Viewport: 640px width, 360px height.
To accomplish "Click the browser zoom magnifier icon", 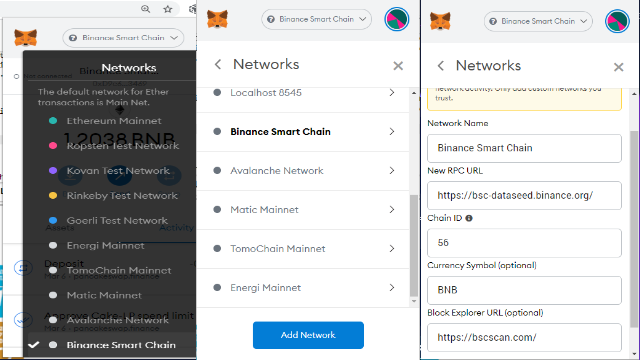I will 145,9.
